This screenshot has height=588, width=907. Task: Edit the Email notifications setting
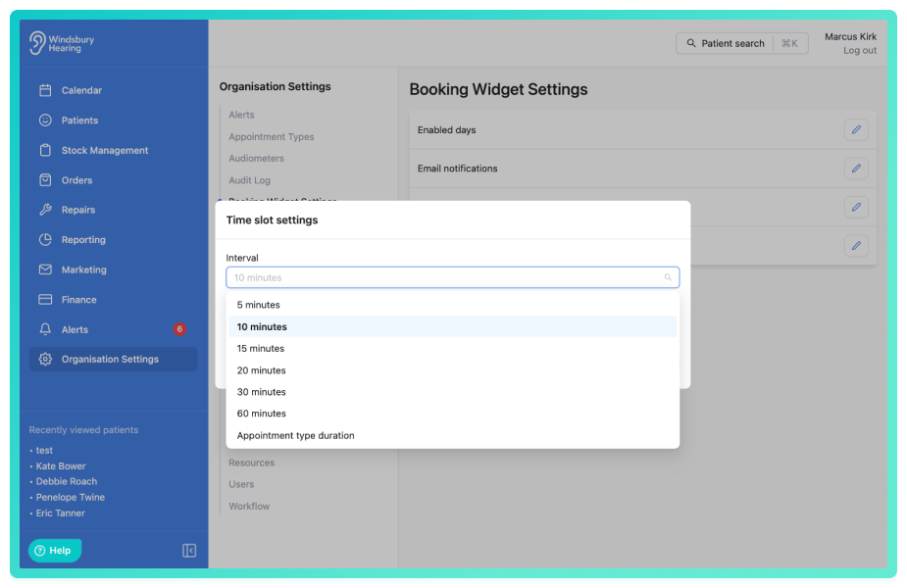856,169
